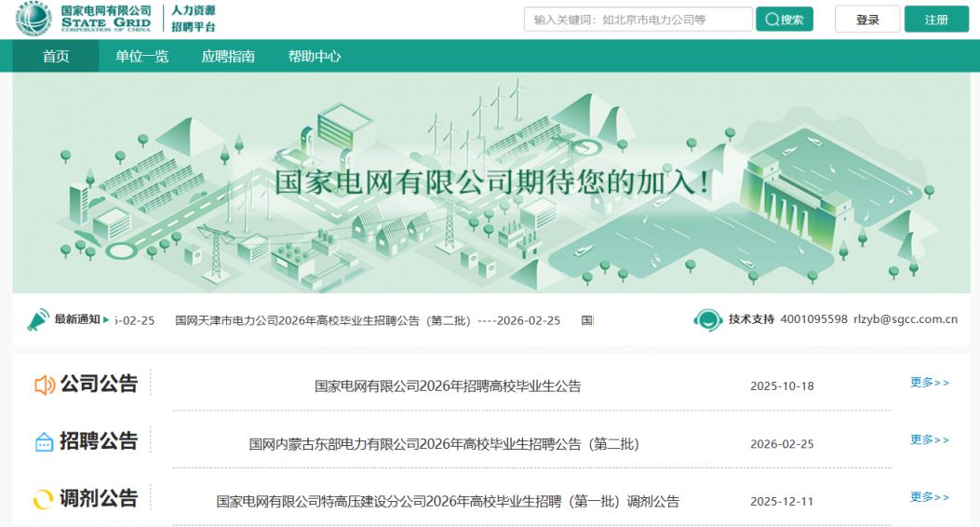Click the 人力资源招聘平台 header title
This screenshot has height=527, width=980.
[x=194, y=19]
